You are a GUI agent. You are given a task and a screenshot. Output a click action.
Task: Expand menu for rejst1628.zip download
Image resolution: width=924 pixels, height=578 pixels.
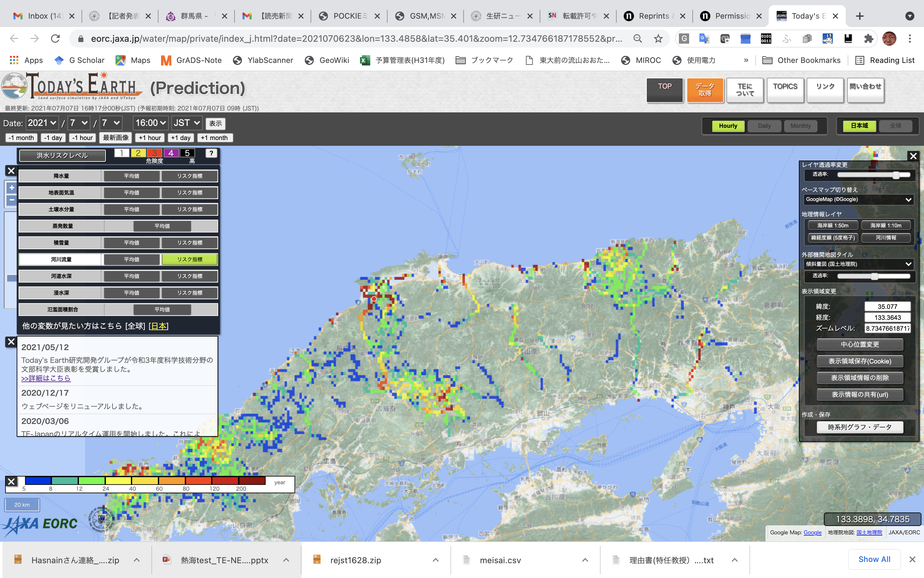pos(435,560)
